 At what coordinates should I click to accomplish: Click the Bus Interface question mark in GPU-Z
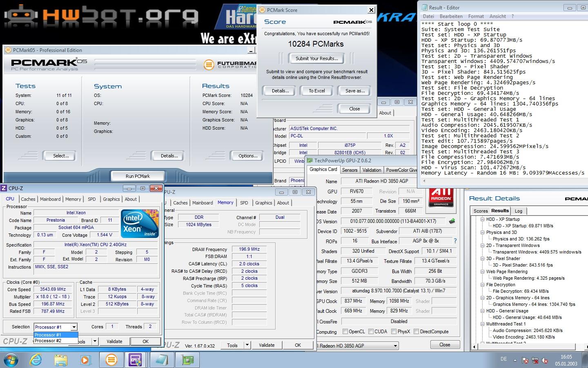(x=455, y=241)
